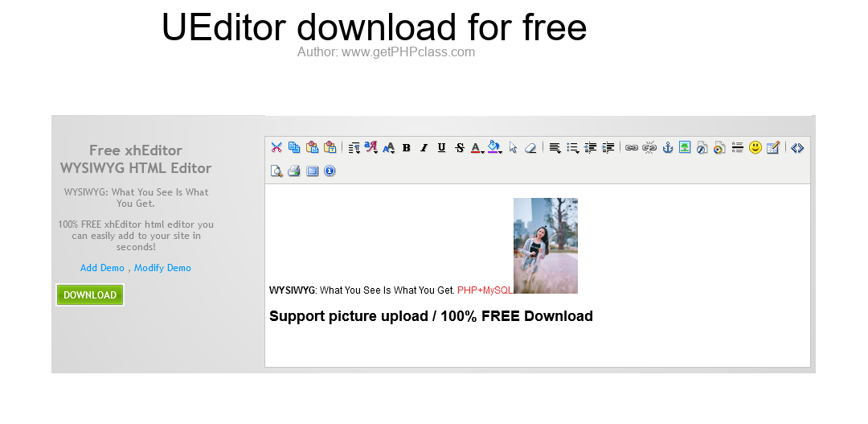
Task: Open the Add Demo link
Action: tap(102, 268)
